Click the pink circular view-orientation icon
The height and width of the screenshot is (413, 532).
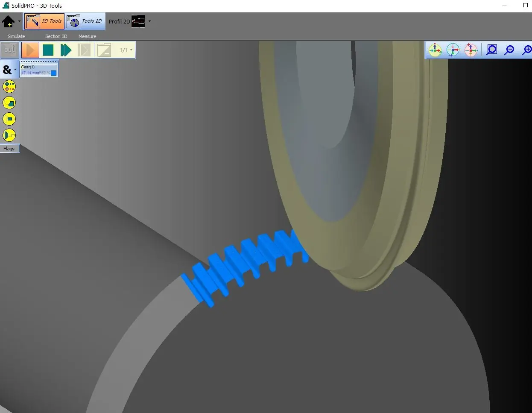tap(471, 50)
